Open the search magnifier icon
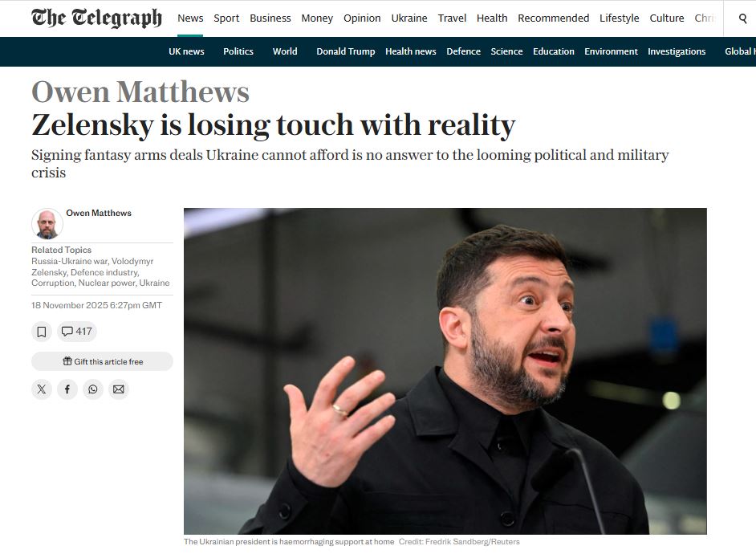The height and width of the screenshot is (554, 756). tap(742, 18)
